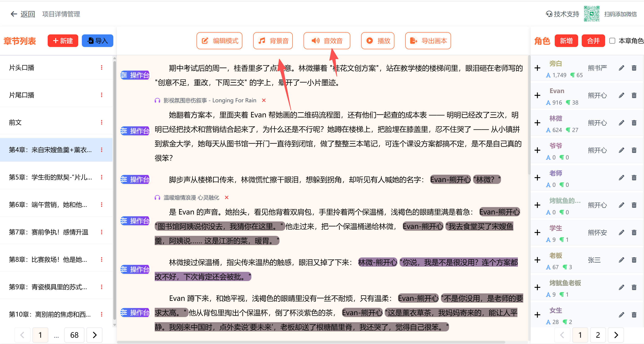Go to page 68 of chapter list
Screen dimensions: 644x344
(x=74, y=335)
